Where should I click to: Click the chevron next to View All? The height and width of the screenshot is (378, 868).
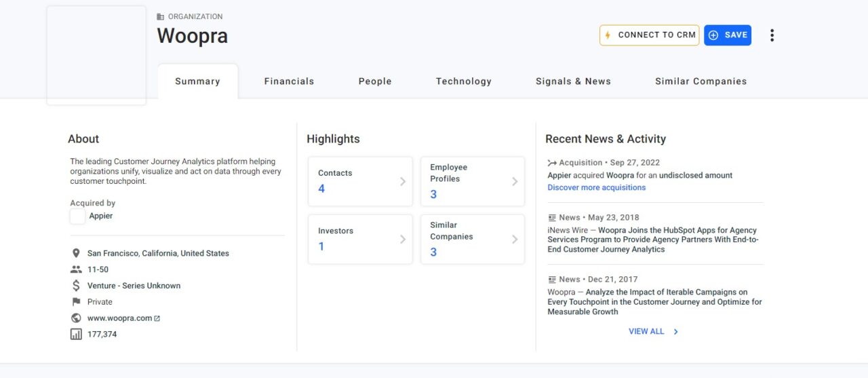[x=675, y=332]
